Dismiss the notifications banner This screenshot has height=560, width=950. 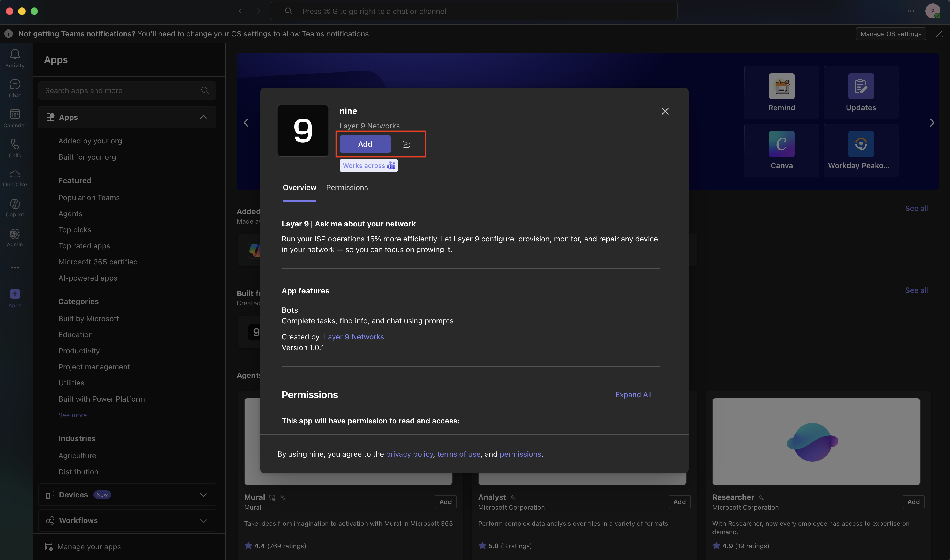pos(940,33)
